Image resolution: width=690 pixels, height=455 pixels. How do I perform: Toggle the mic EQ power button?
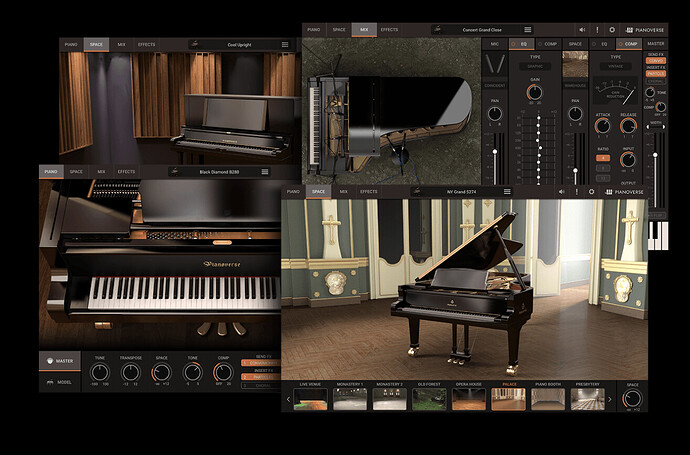pyautogui.click(x=514, y=44)
